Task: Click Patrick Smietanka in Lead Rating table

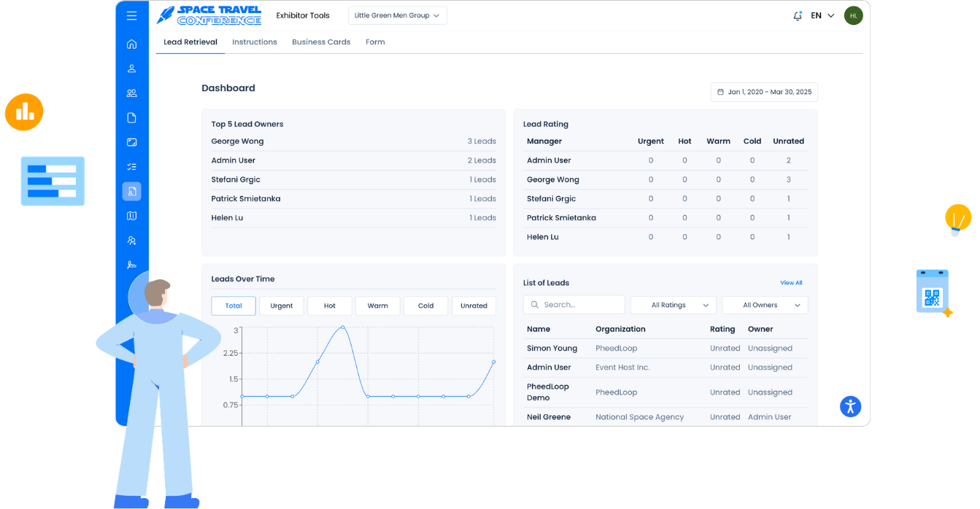Action: (561, 218)
